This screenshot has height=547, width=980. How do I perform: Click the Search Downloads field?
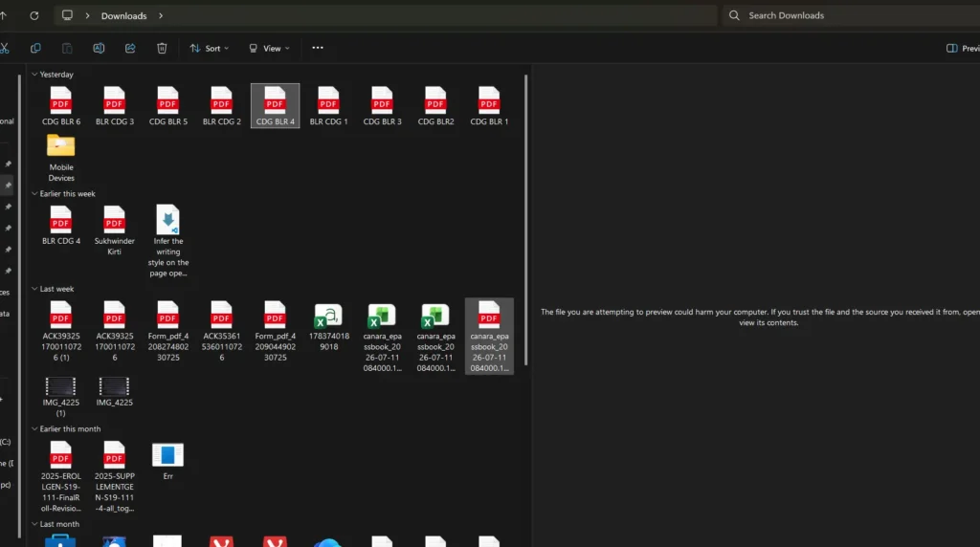point(853,15)
